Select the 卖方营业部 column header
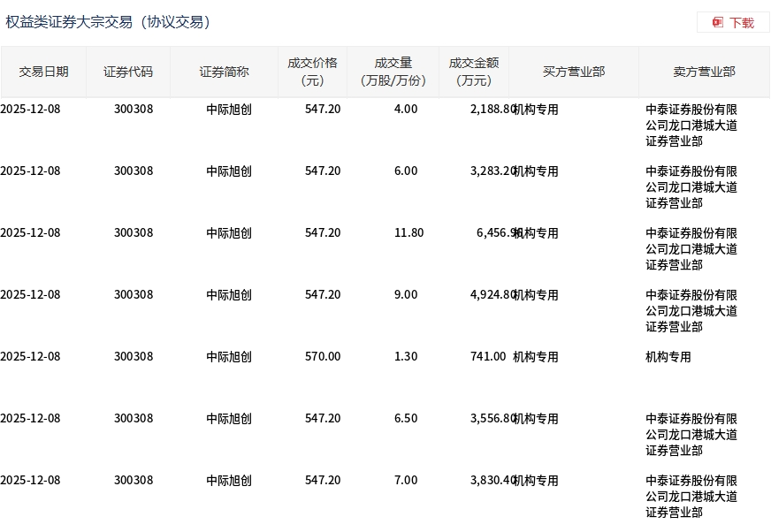Viewport: 771px width, 532px height. pos(704,72)
